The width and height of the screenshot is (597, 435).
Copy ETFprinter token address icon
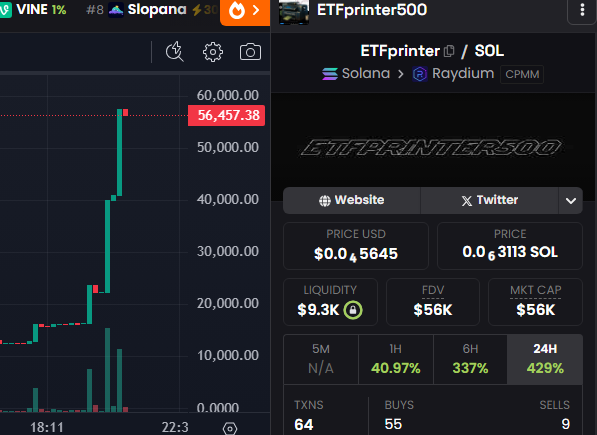pos(449,51)
